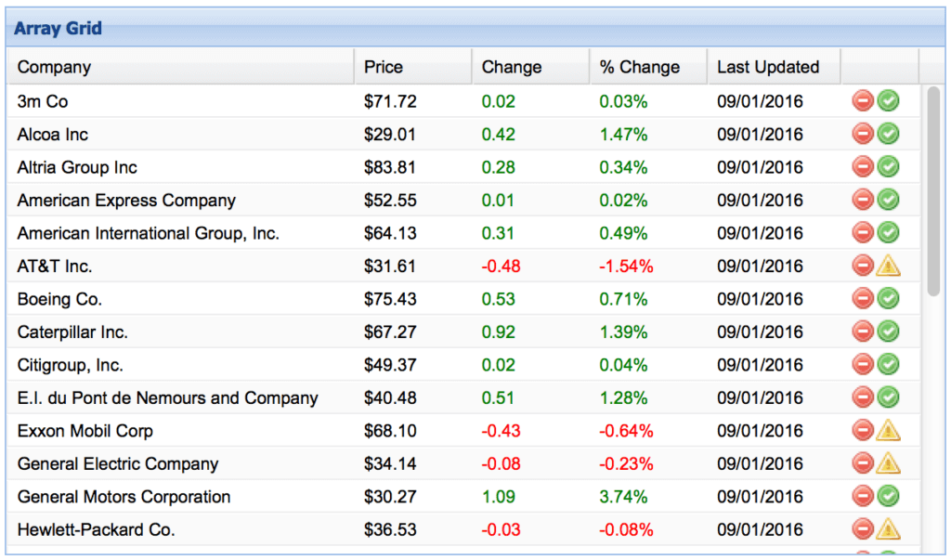Viewport: 951px width, 560px height.
Task: Click the Change column header
Action: click(530, 67)
